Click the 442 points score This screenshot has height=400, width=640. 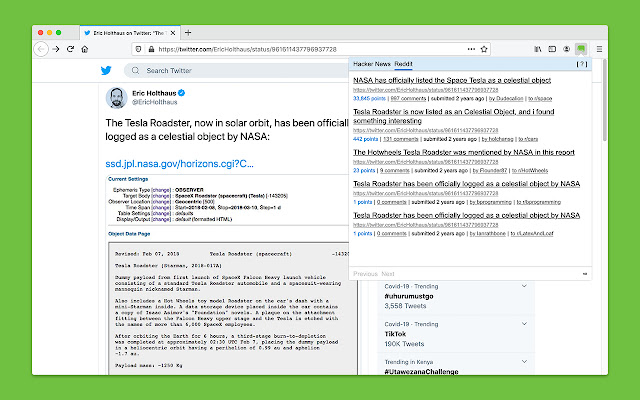366,139
